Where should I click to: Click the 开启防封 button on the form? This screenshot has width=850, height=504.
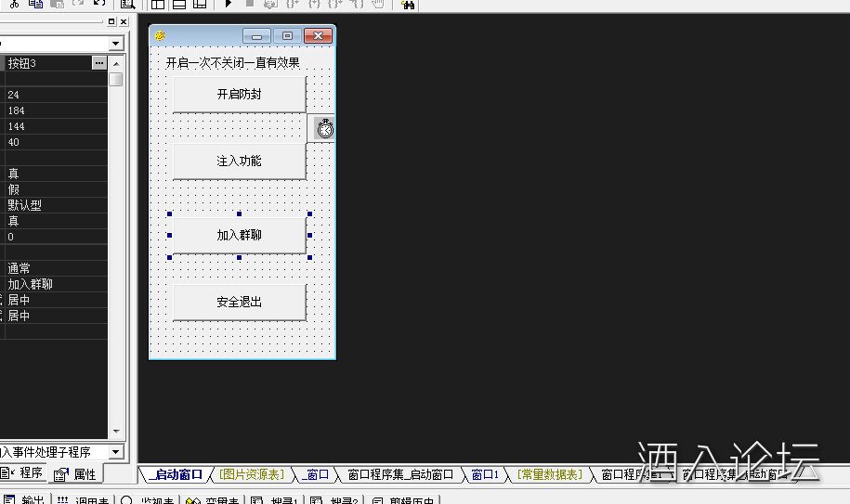pos(239,95)
